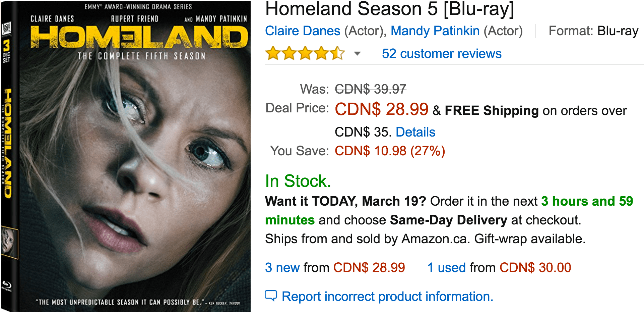
Task: Open the Claire Danes actor link
Action: tap(303, 31)
